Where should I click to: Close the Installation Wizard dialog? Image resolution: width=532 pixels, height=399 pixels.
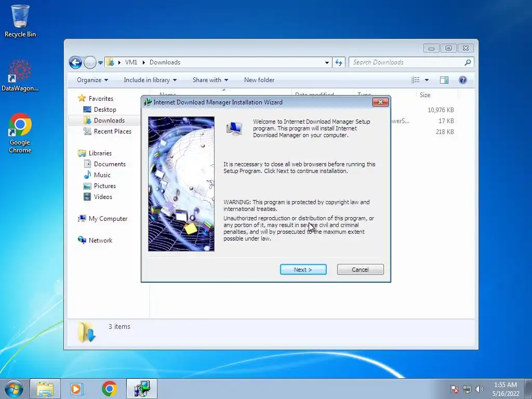tap(380, 102)
